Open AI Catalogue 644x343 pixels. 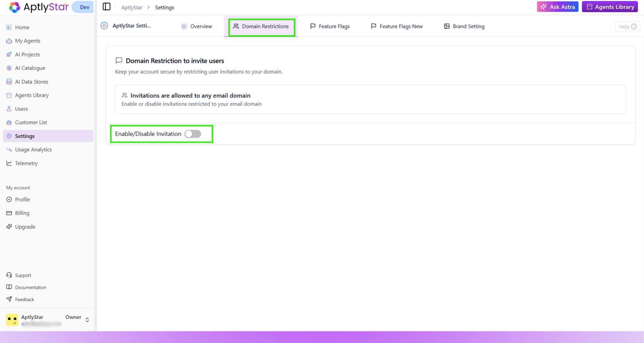coord(30,68)
